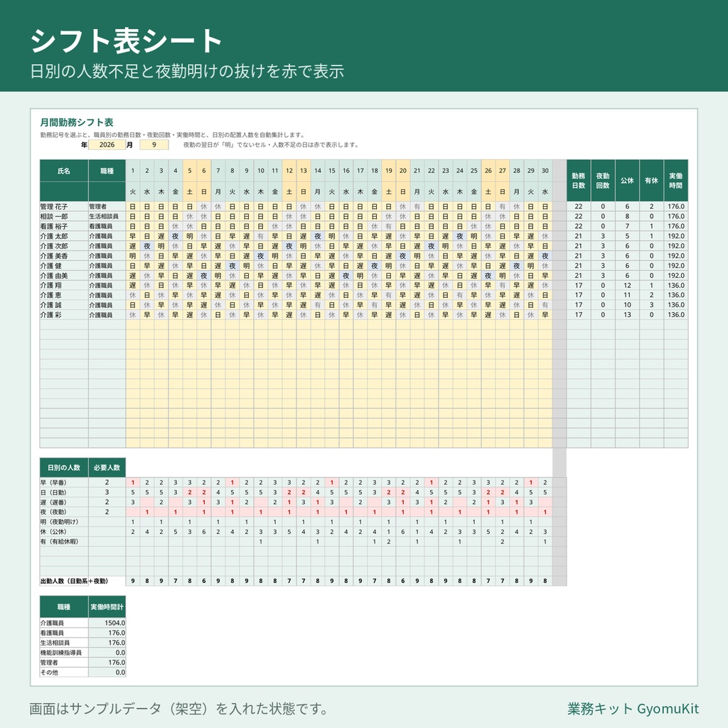Select the day 1 column header
Screen dimensions: 728x728
point(133,171)
